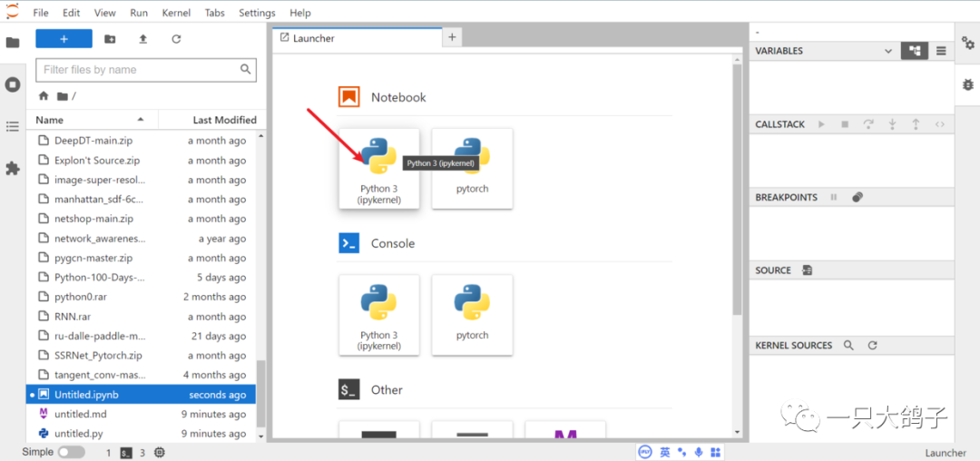The width and height of the screenshot is (980, 461).
Task: Refresh the Kernel Sources panel
Action: (x=873, y=345)
